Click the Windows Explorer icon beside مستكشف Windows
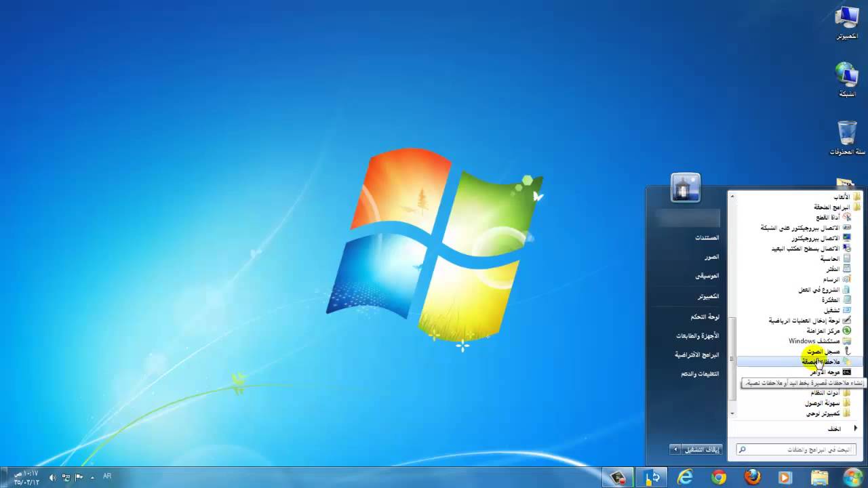 tap(847, 341)
